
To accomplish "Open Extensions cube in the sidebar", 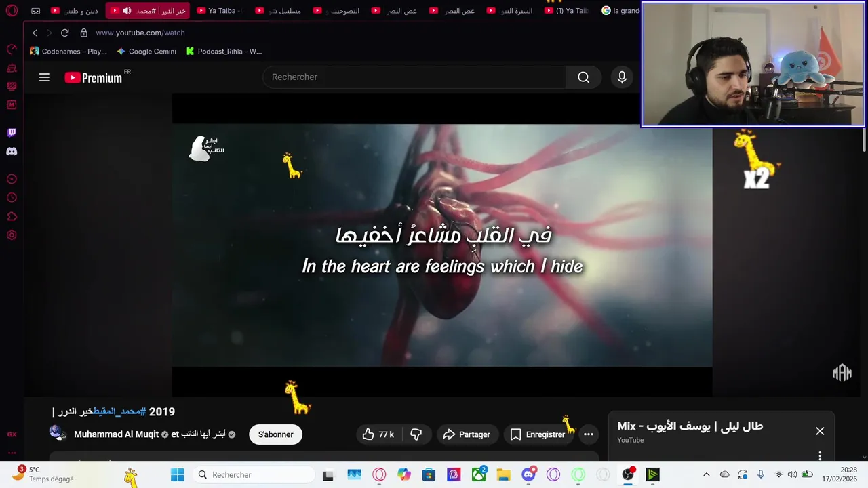I will 12,217.
